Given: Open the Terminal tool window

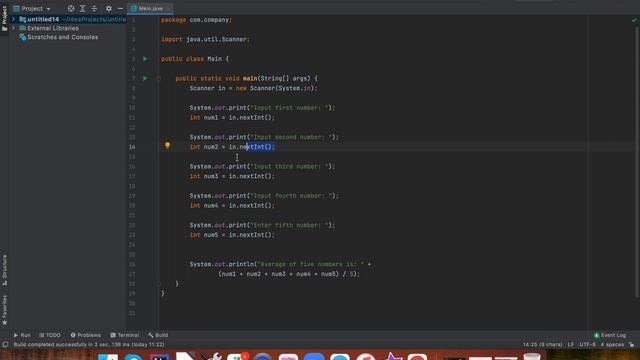Looking at the screenshot, I should (x=124, y=335).
